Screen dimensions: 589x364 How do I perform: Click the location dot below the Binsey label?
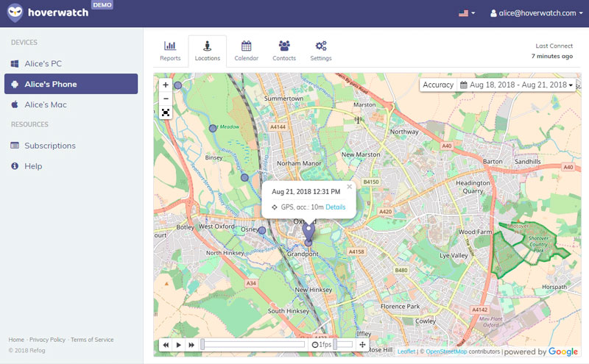(244, 177)
